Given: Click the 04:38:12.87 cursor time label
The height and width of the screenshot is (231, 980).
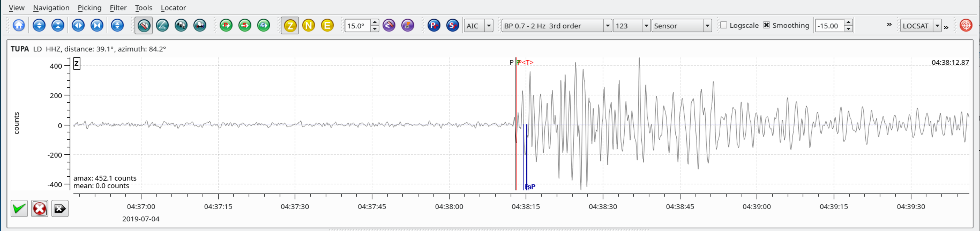Looking at the screenshot, I should coord(950,62).
